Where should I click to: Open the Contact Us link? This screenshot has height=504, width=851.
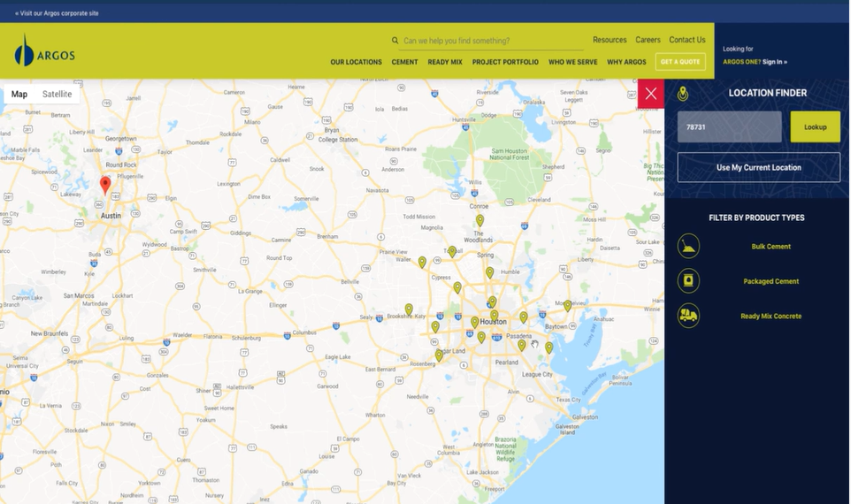point(687,40)
